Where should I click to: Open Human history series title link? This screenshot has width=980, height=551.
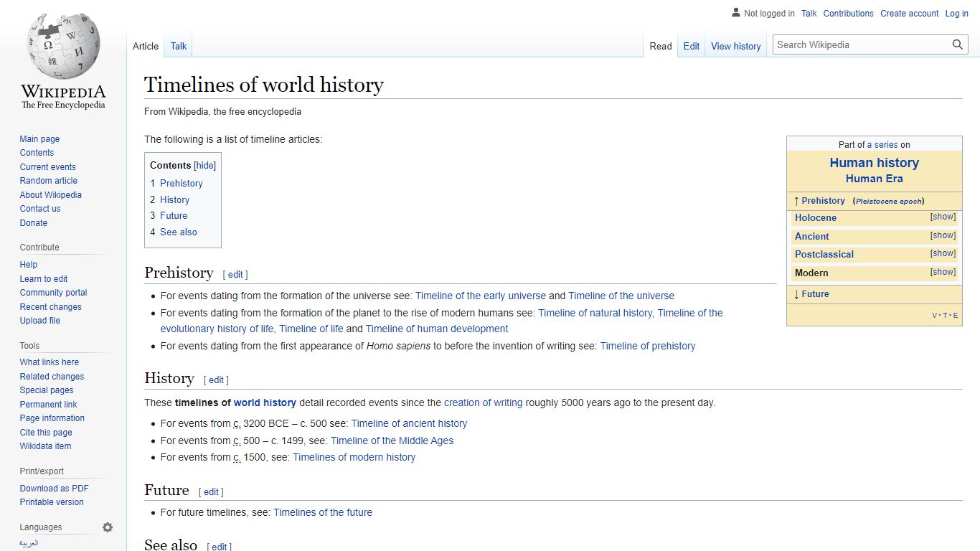[x=874, y=163]
